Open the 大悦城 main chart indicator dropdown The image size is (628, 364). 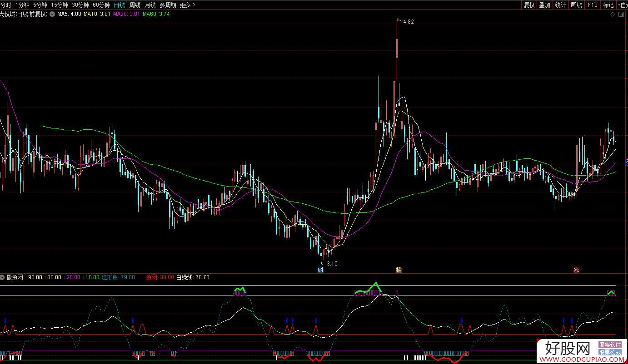52,14
